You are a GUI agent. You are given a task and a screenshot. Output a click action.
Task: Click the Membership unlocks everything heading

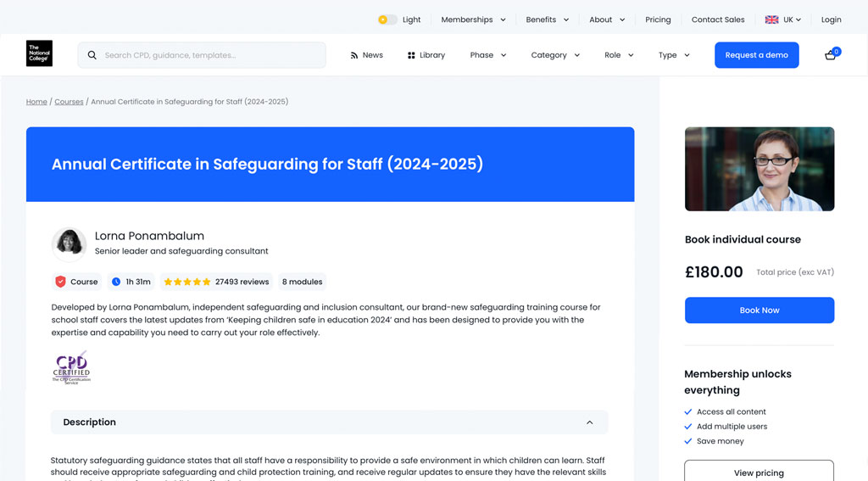click(x=738, y=382)
